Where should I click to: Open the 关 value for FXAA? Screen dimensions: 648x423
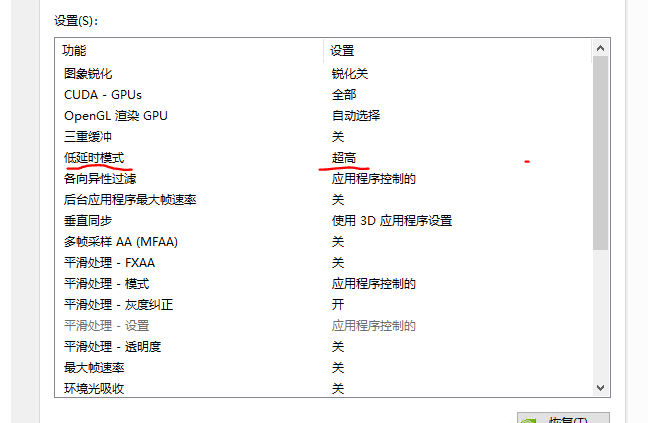[338, 263]
